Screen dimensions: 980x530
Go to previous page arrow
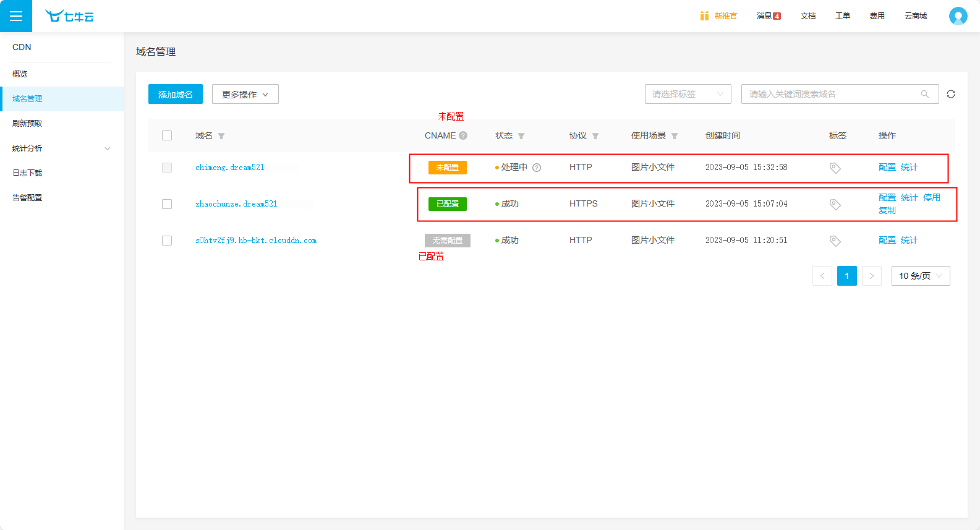(x=822, y=276)
